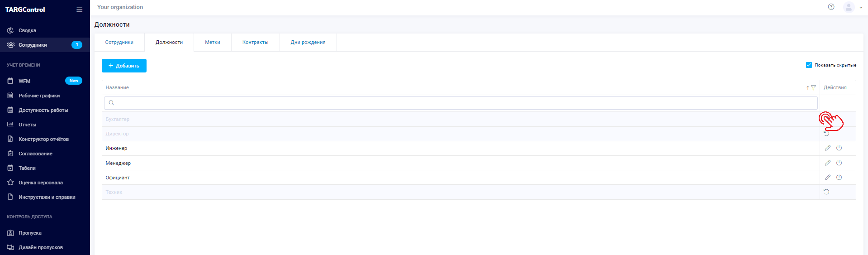Open the filter funnel in the Название column
Image resolution: width=868 pixels, height=255 pixels.
click(x=813, y=88)
